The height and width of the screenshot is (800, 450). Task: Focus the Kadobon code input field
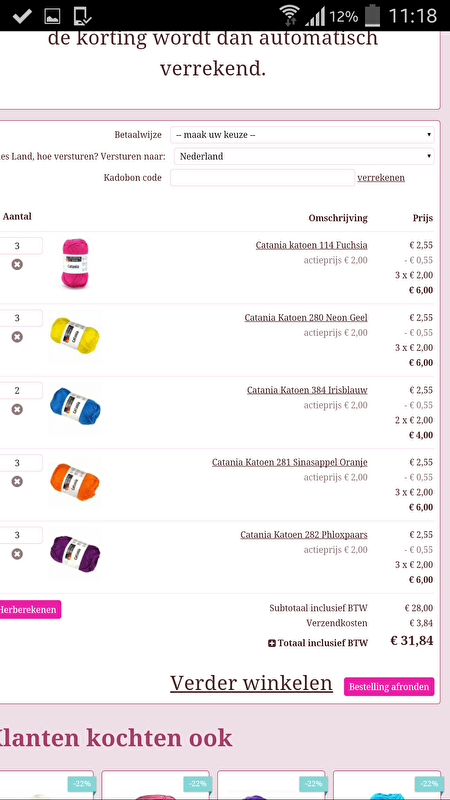pos(262,178)
